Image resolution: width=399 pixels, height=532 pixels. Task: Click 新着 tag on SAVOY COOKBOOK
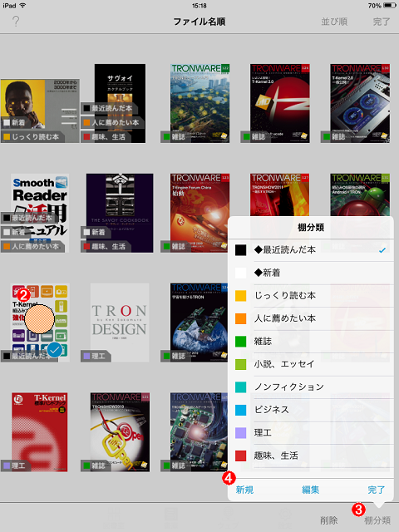point(96,232)
